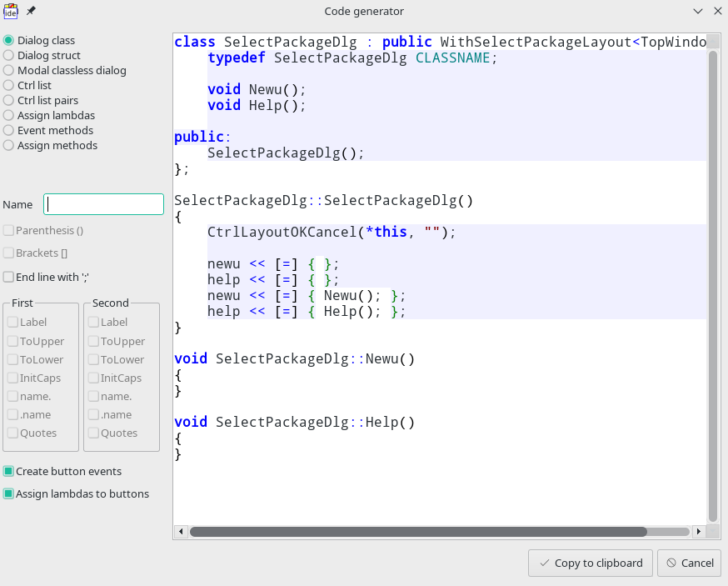This screenshot has height=586, width=728.
Task: Select Assign lambdas radio button
Action: (x=9, y=115)
